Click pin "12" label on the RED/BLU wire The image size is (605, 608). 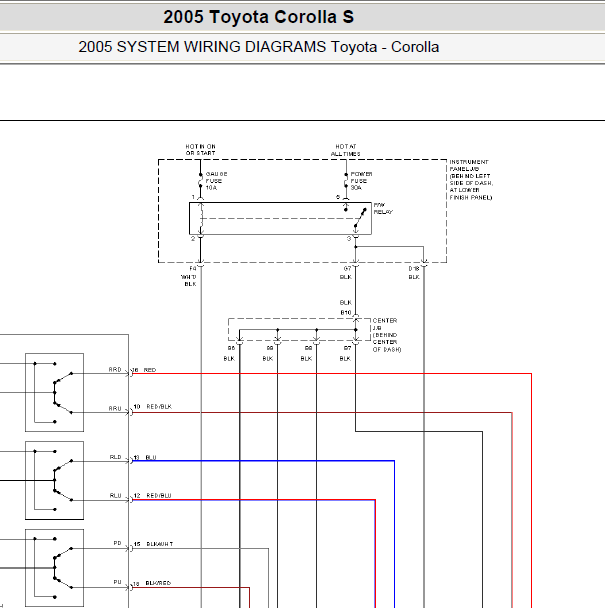click(x=137, y=496)
